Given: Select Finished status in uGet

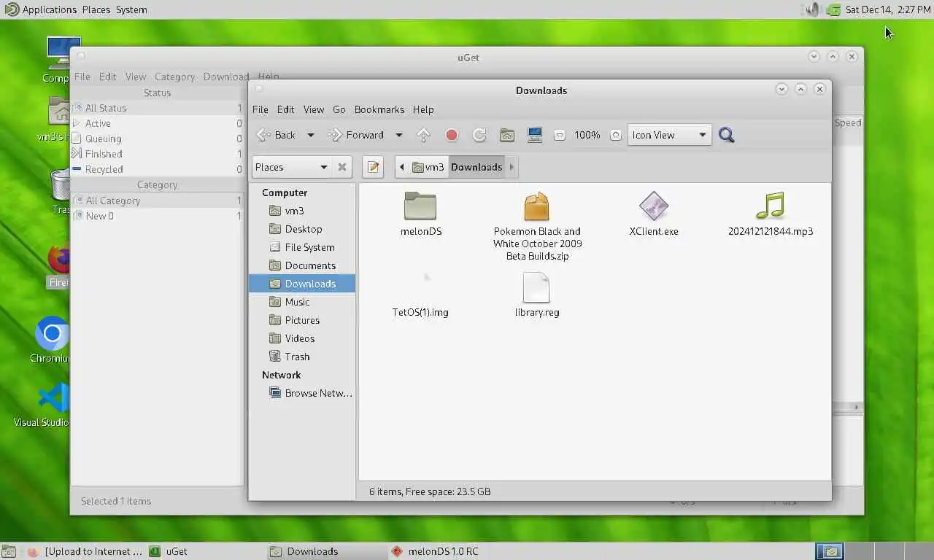Looking at the screenshot, I should click(157, 154).
